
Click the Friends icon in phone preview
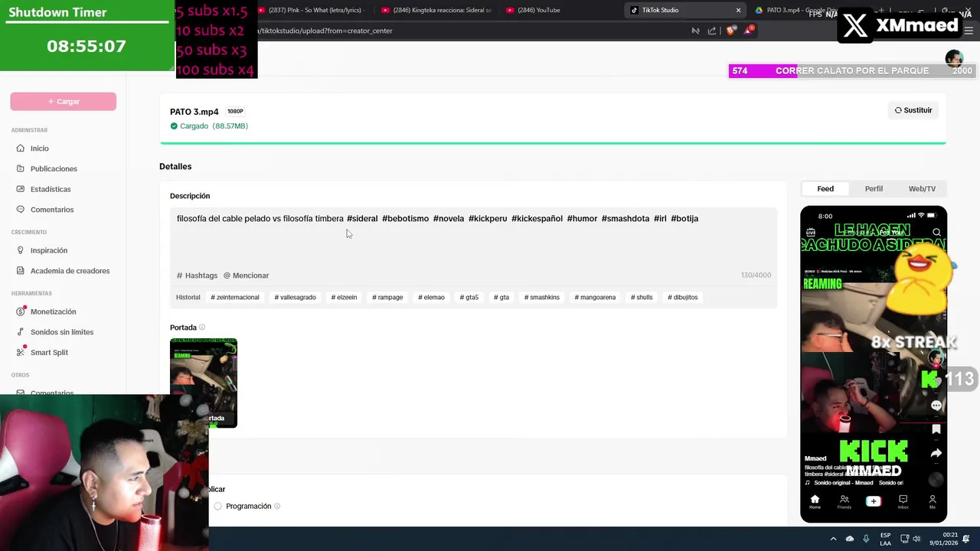pos(844,501)
